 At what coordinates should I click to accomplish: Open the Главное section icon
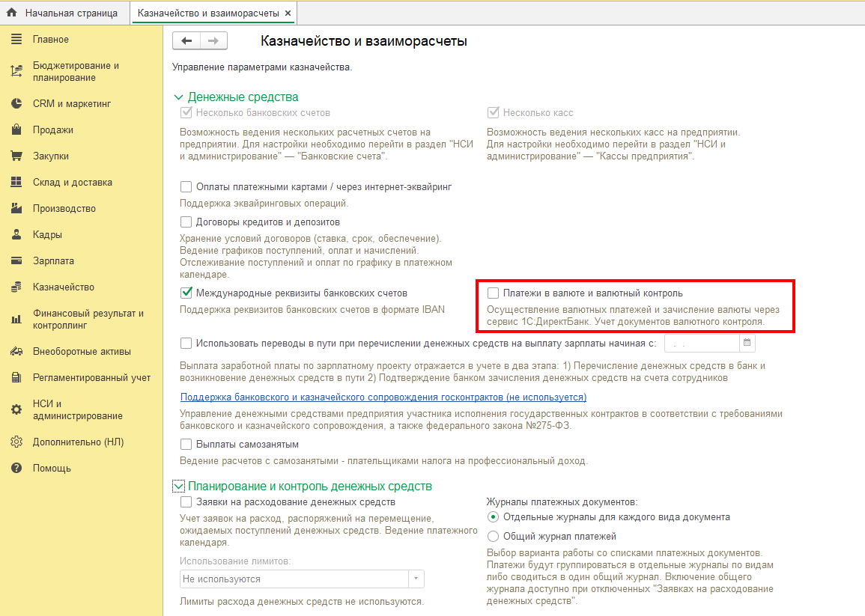[x=16, y=39]
